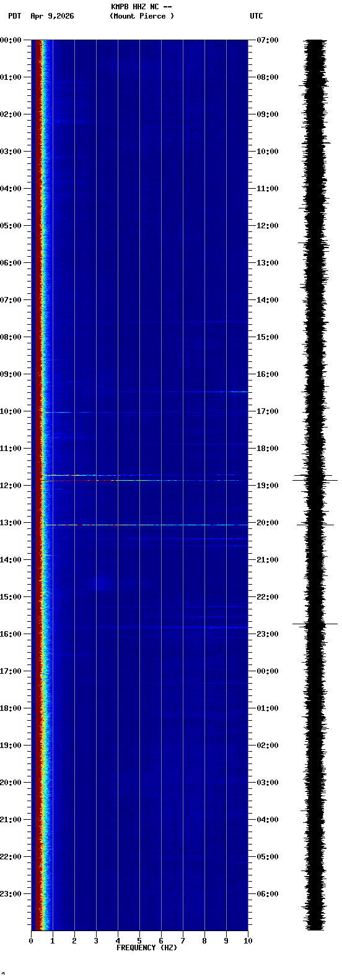Click the '(Mount Pierce )' station name
The image size is (342, 980).
(142, 16)
